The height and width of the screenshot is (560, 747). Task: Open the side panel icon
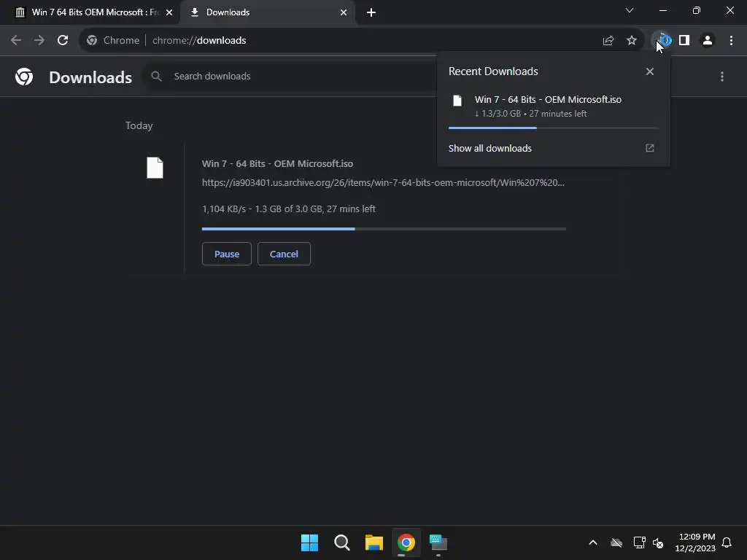[684, 41]
